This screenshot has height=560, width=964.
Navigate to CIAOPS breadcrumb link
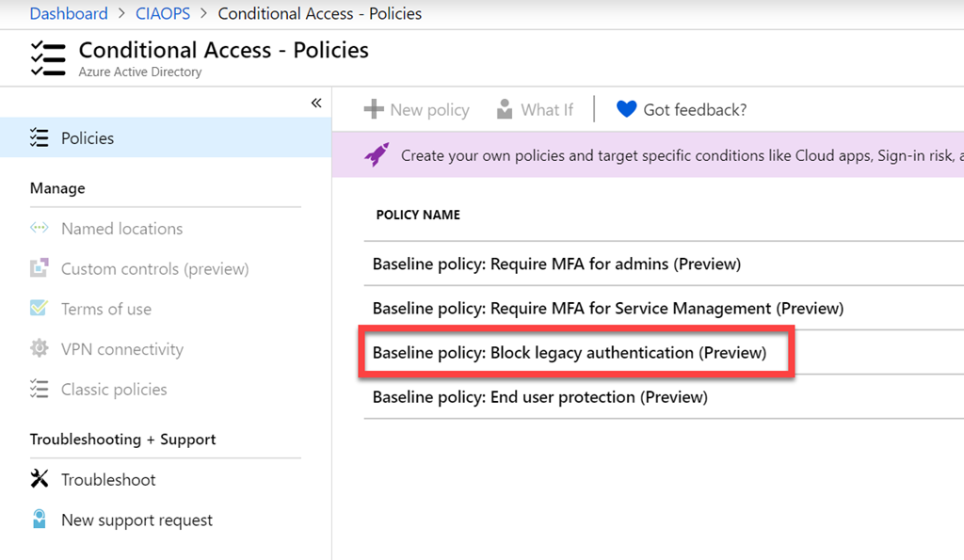[163, 14]
